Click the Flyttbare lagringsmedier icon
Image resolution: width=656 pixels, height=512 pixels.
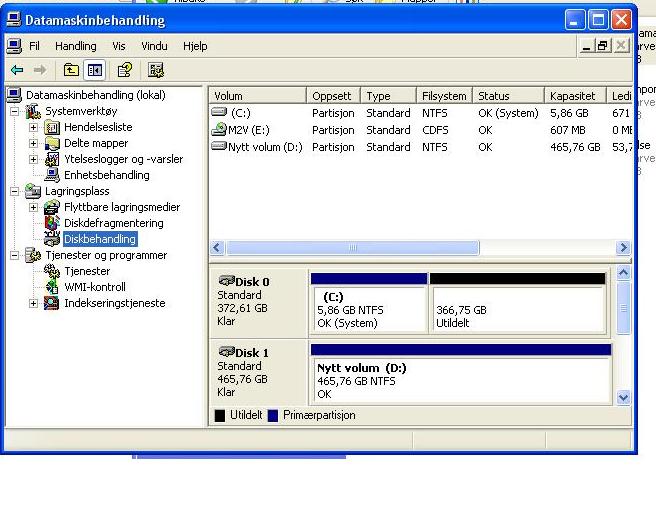click(52, 207)
